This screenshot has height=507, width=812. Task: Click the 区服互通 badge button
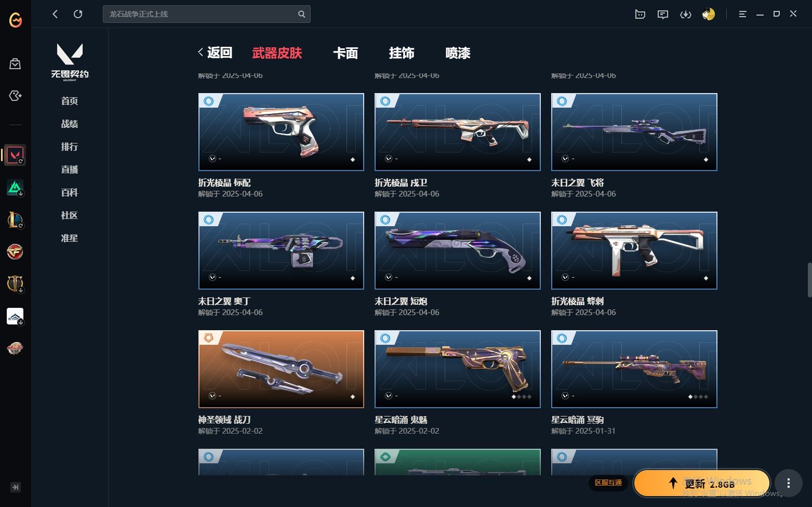tap(608, 483)
